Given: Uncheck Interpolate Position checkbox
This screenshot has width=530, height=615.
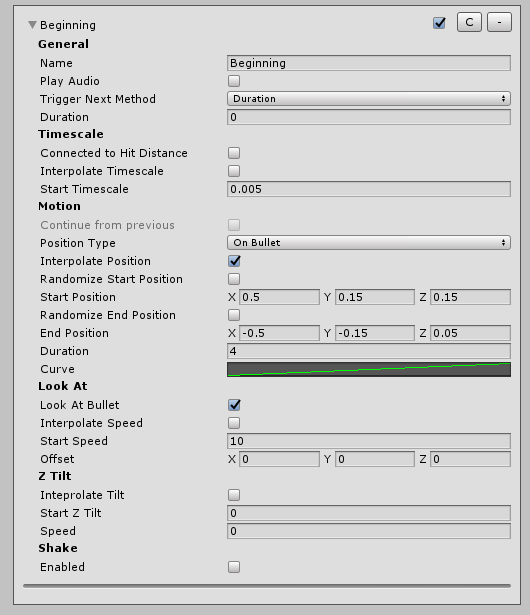Looking at the screenshot, I should (x=234, y=261).
